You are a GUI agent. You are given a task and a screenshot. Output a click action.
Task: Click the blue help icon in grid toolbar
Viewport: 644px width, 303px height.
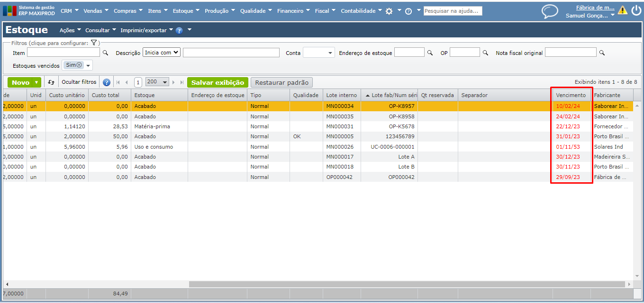pos(107,82)
